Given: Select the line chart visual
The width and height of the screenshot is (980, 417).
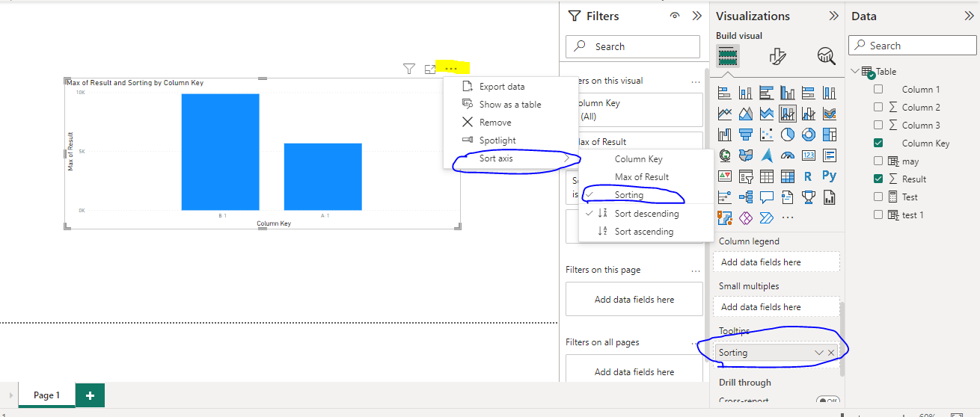Looking at the screenshot, I should [x=724, y=114].
